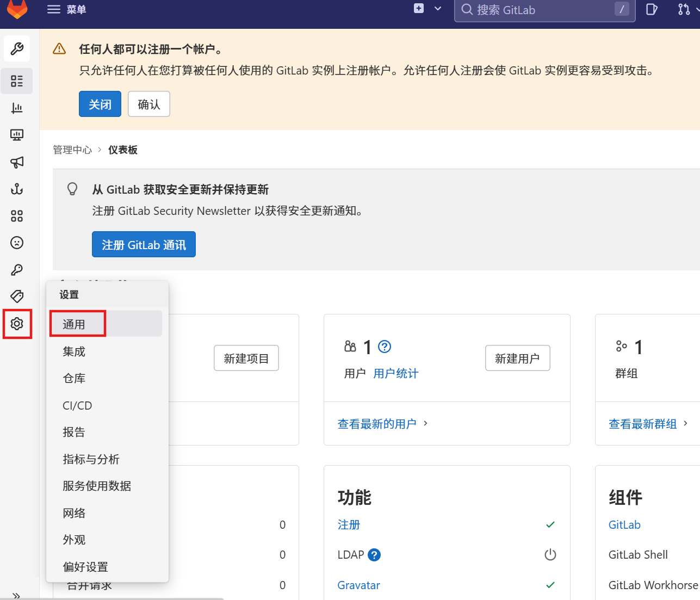Click the search magnifier icon
The image size is (700, 600).
click(467, 9)
